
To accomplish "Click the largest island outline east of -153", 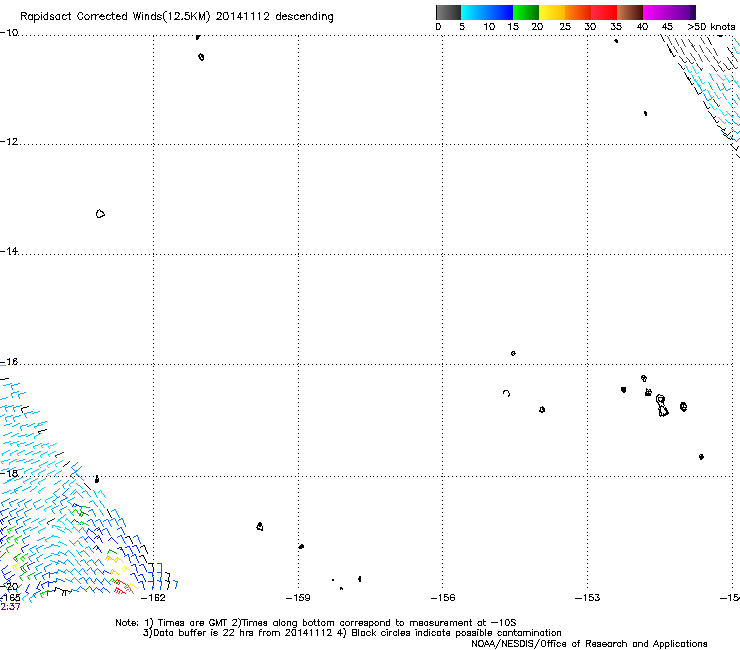I will tap(662, 406).
